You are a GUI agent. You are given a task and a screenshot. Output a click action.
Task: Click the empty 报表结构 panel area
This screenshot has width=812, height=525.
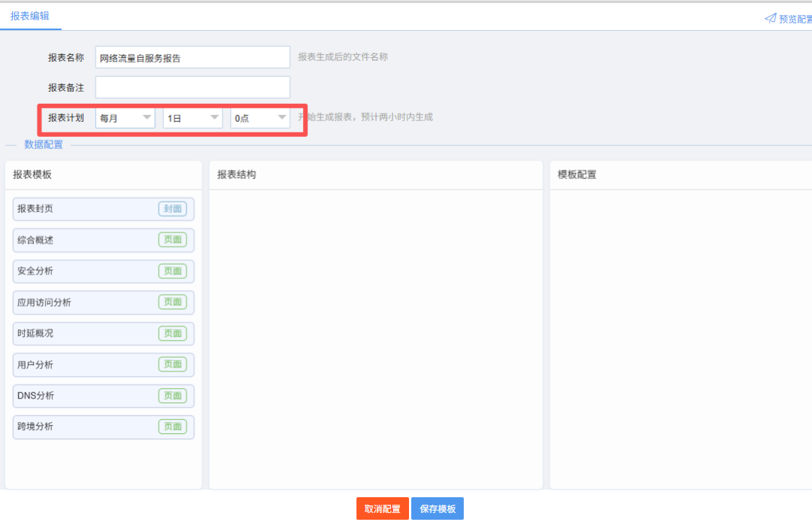(375, 338)
